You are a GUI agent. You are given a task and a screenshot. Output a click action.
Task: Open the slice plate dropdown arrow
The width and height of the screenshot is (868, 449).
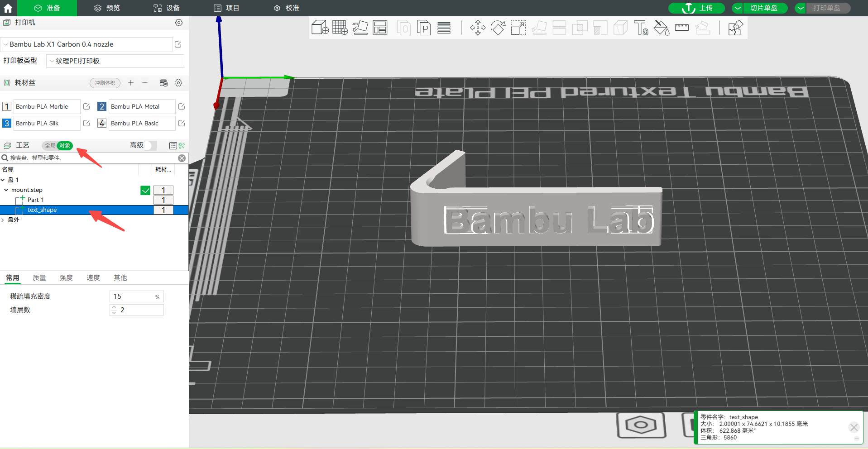(738, 8)
